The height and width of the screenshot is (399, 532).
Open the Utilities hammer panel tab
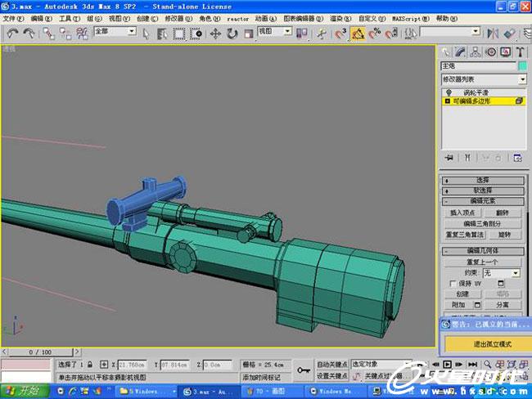pyautogui.click(x=520, y=52)
